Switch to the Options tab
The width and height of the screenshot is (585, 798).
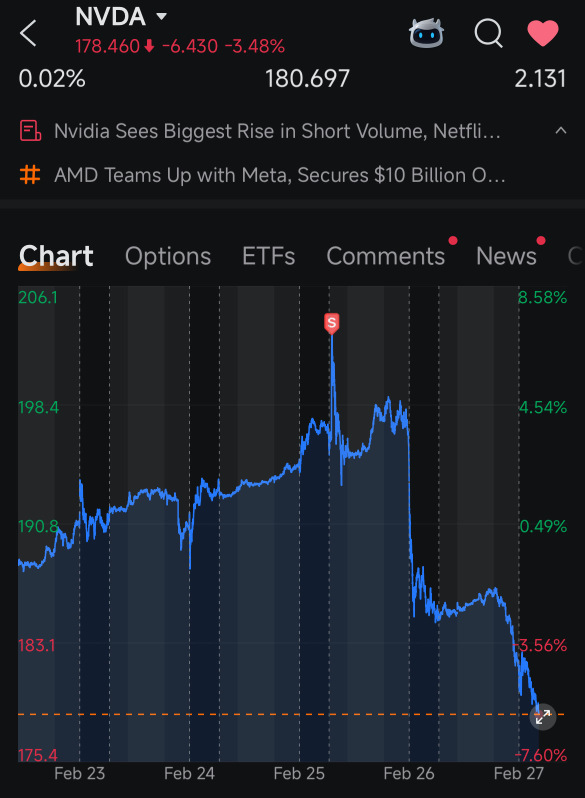coord(168,256)
